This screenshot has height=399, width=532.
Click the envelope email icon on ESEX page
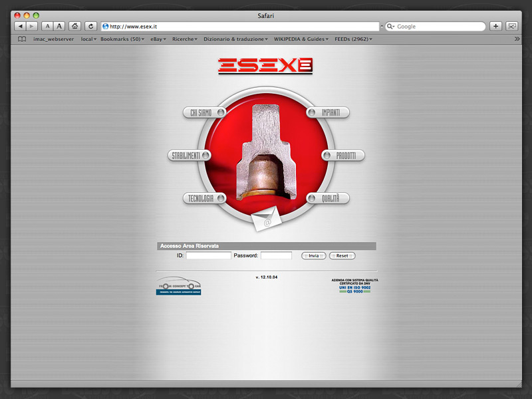[x=267, y=219]
